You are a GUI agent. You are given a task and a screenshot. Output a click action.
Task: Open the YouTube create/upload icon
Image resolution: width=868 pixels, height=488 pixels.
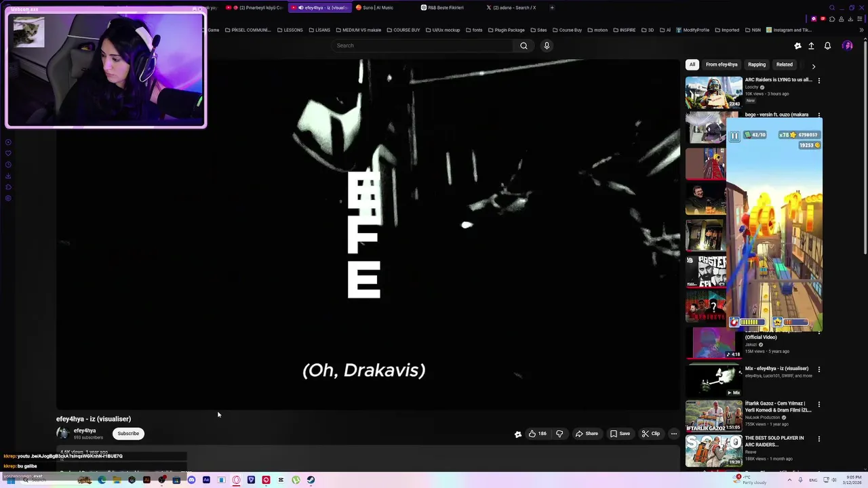coord(811,45)
